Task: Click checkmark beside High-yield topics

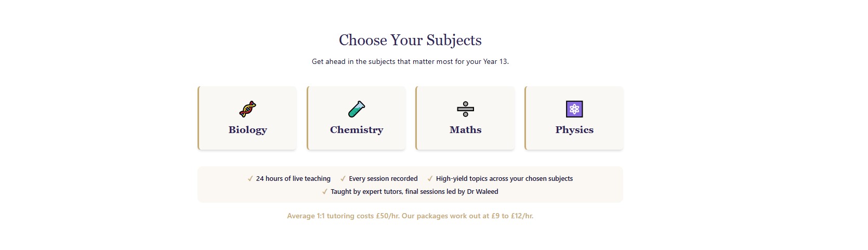Action: [x=430, y=178]
